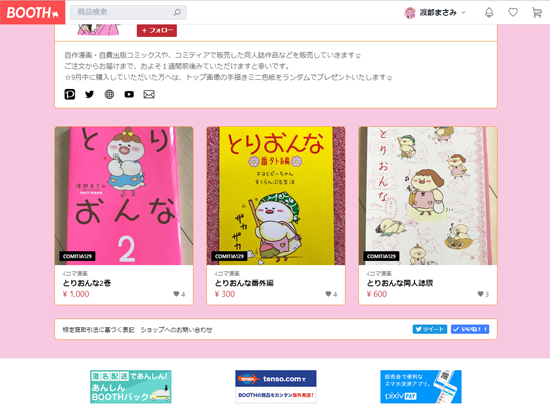
Task: Open the shop's YouTube channel icon
Action: 129,94
